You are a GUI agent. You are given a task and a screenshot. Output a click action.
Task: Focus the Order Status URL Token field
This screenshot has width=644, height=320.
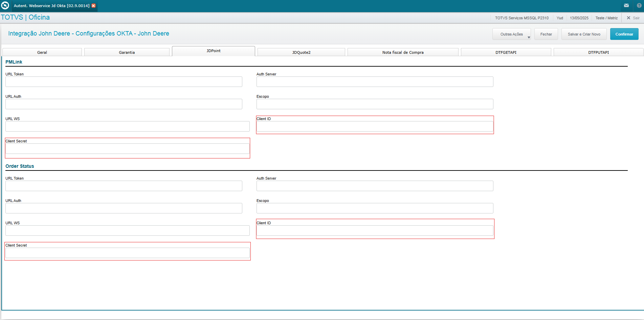(124, 186)
